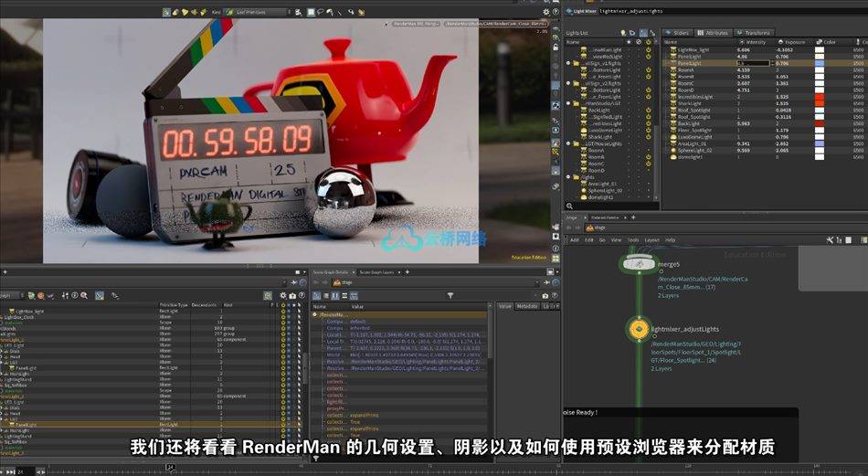Click the help icon in Scene Graph Tree toolbar
Screen dimensions: 868x476
302,296
